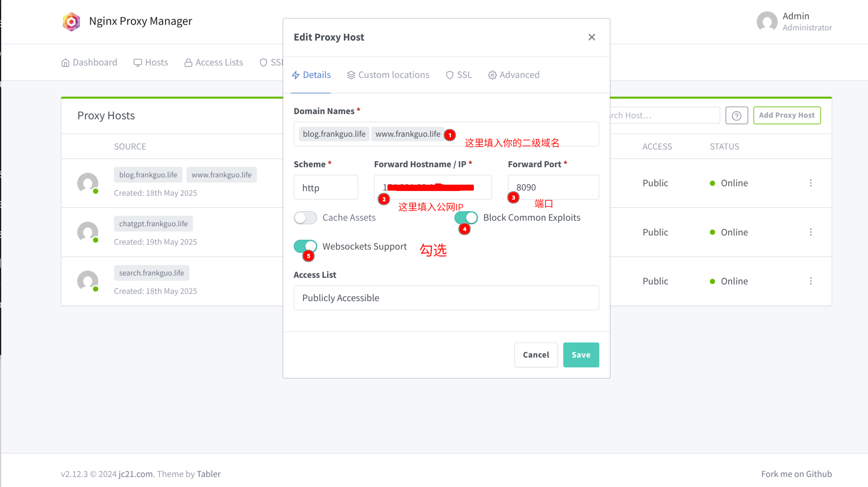
Task: Click avatar of search.frankguo.life host
Action: pos(88,281)
